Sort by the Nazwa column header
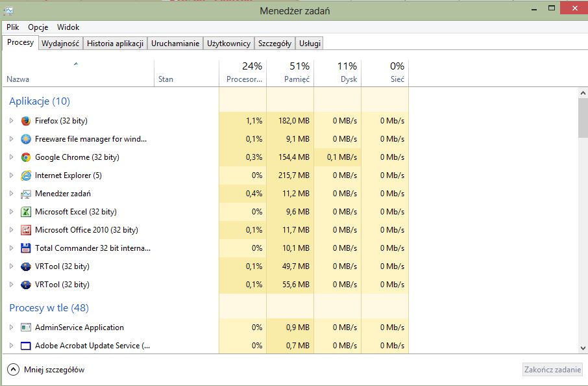 point(79,73)
